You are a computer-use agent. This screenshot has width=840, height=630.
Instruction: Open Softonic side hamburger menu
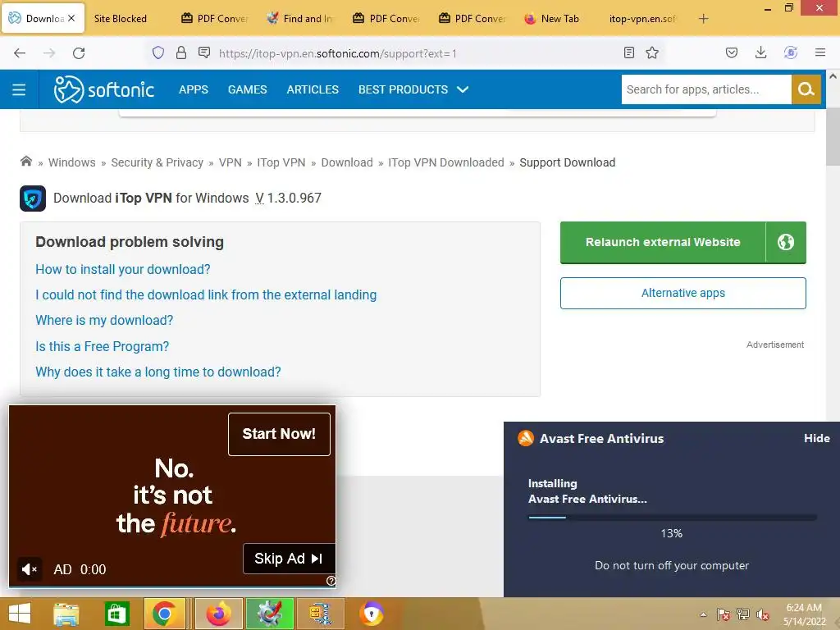[19, 89]
